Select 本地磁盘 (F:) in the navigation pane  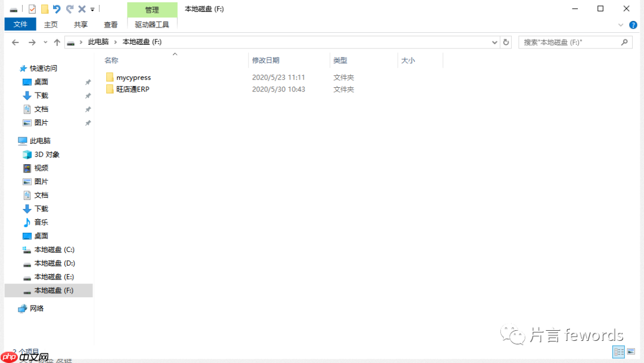[x=48, y=290]
